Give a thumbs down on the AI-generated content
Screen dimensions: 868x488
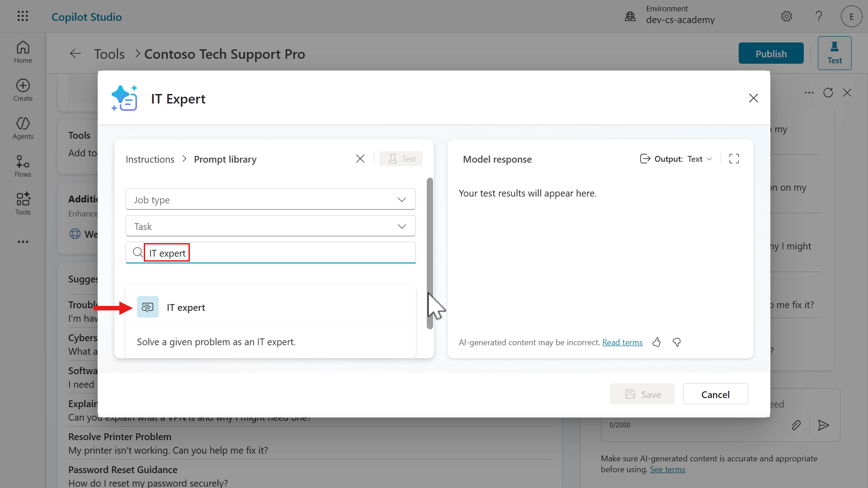[x=676, y=342]
